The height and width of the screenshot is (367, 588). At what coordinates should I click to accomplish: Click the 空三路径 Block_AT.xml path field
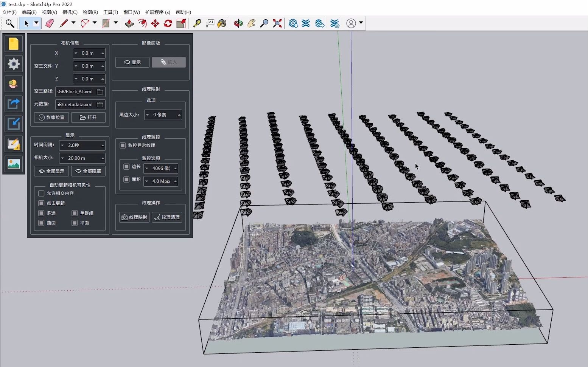point(76,92)
